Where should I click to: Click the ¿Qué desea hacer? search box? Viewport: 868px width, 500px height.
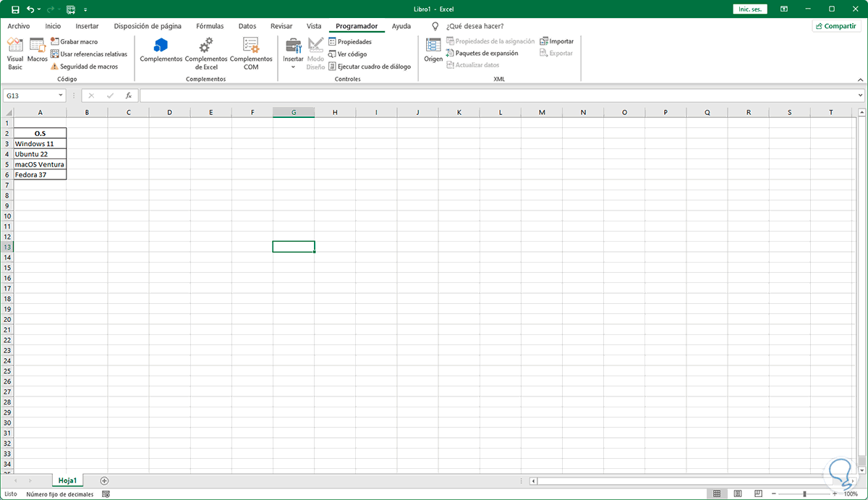pos(475,26)
